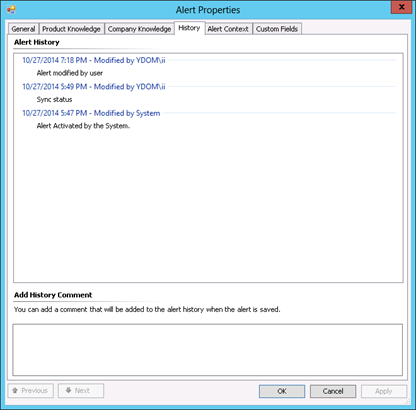Select the 5:49 PM Modified by YDOM\ii entry

(x=94, y=87)
